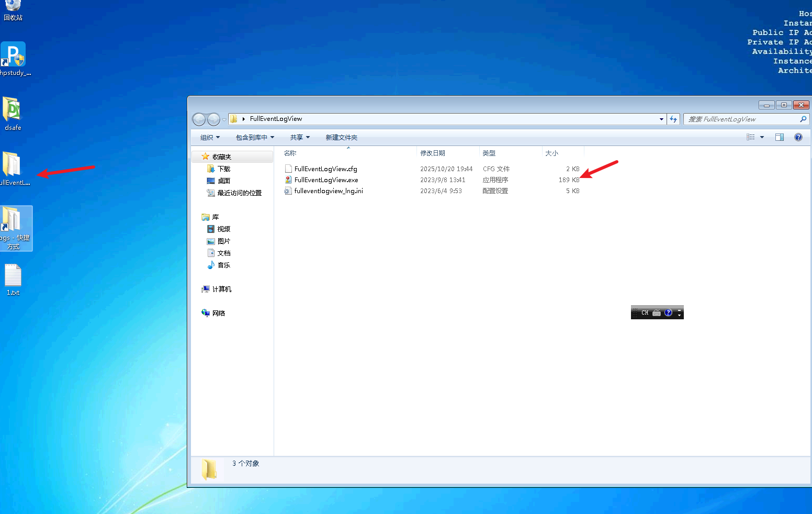Image resolution: width=812 pixels, height=514 pixels.
Task: Click the Explorer Forward navigation button
Action: click(x=213, y=119)
